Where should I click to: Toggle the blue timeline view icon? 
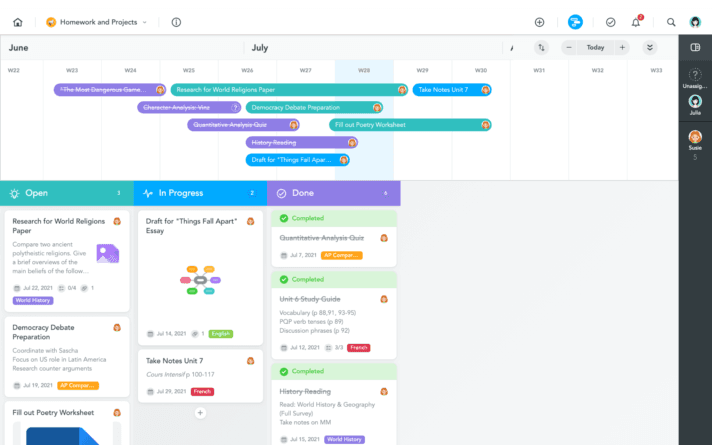(575, 21)
